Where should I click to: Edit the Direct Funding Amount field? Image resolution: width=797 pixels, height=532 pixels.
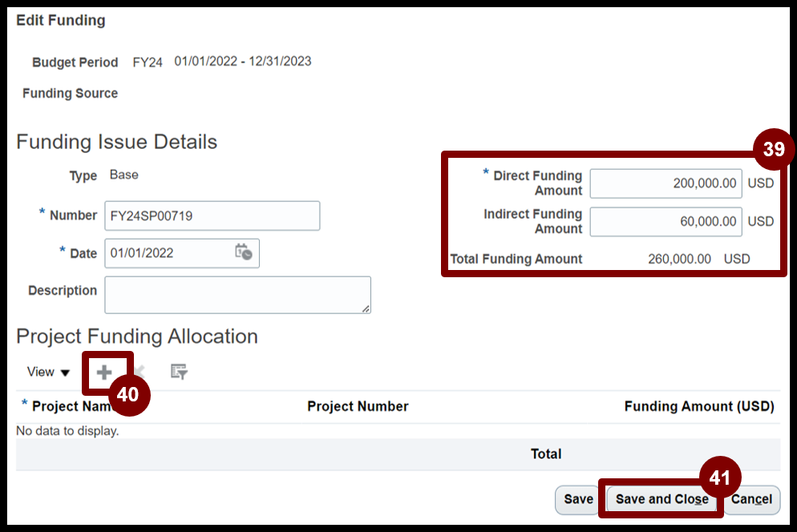(x=666, y=183)
